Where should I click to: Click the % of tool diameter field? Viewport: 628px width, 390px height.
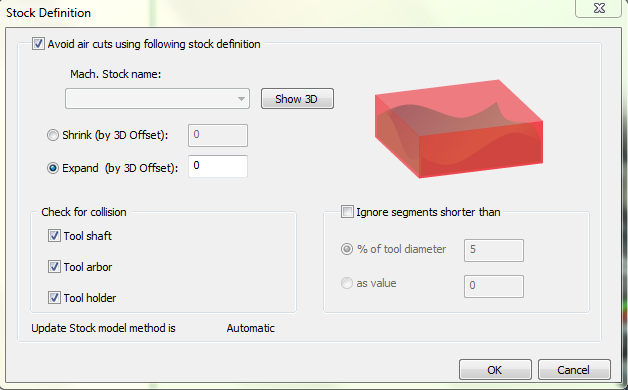pos(494,250)
